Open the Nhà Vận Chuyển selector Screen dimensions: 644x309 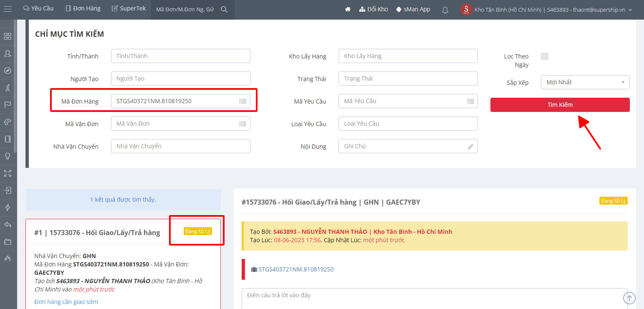[x=181, y=146]
